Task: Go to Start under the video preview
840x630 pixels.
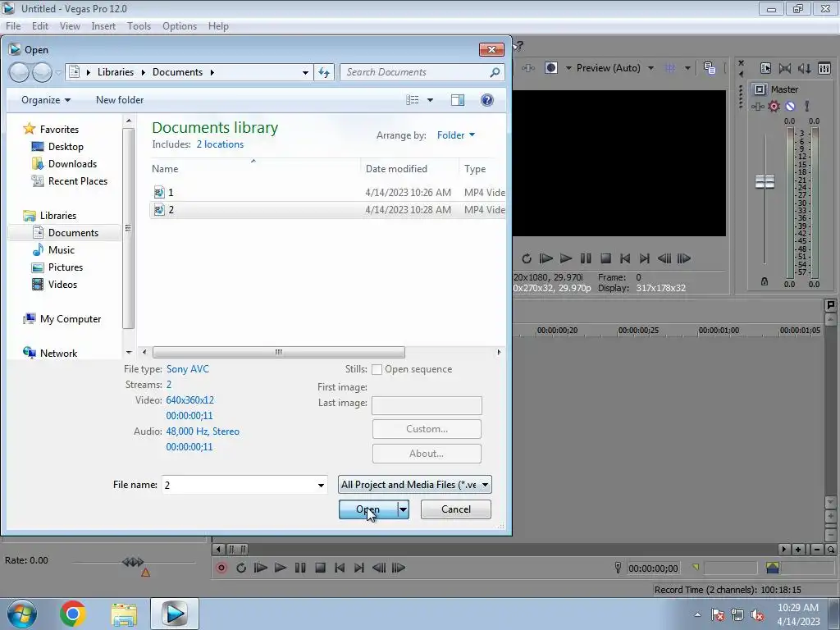Action: click(x=624, y=258)
